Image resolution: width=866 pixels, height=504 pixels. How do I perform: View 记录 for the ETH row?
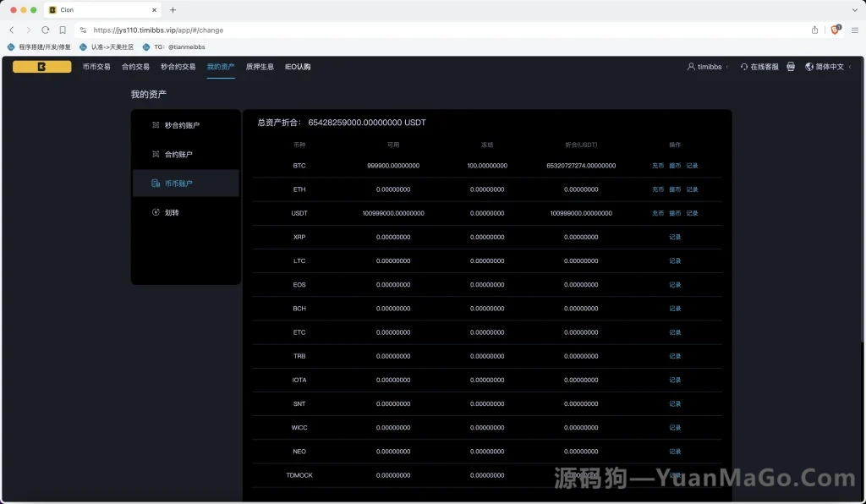tap(692, 189)
